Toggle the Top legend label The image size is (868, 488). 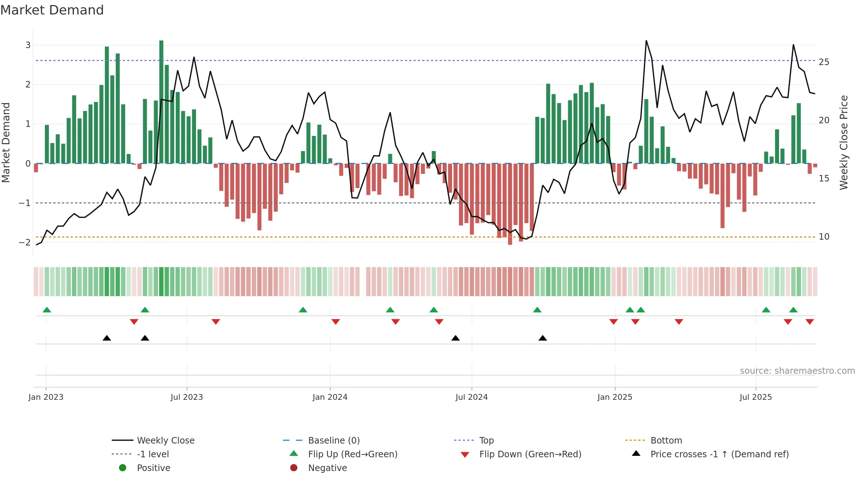486,440
